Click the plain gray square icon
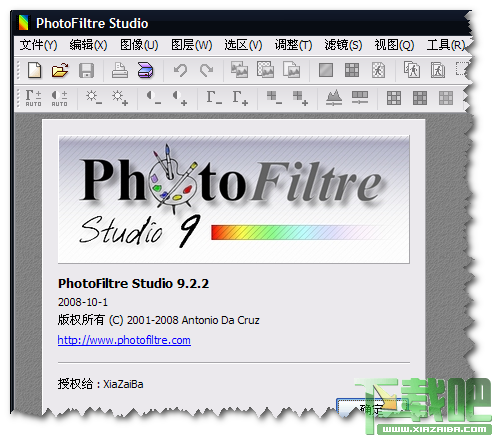The height and width of the screenshot is (435, 492). coord(326,70)
